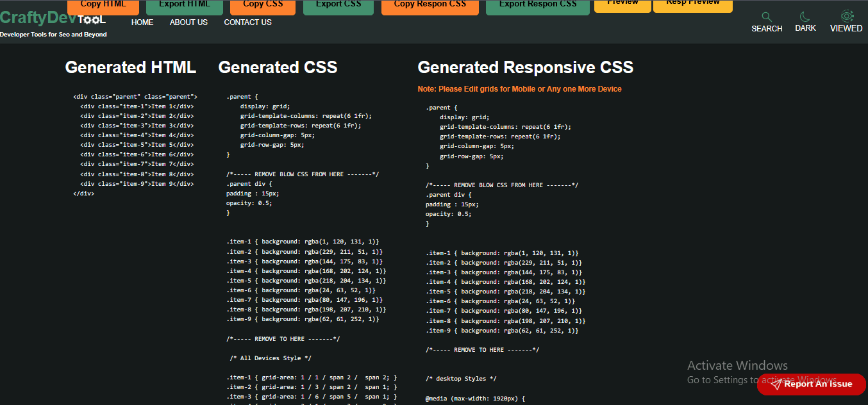Toggle Dark mode moon icon
This screenshot has width=868, height=405.
tap(805, 16)
